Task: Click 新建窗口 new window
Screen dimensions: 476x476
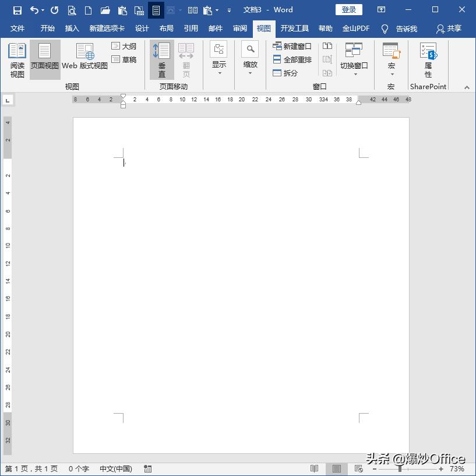Action: pyautogui.click(x=292, y=46)
